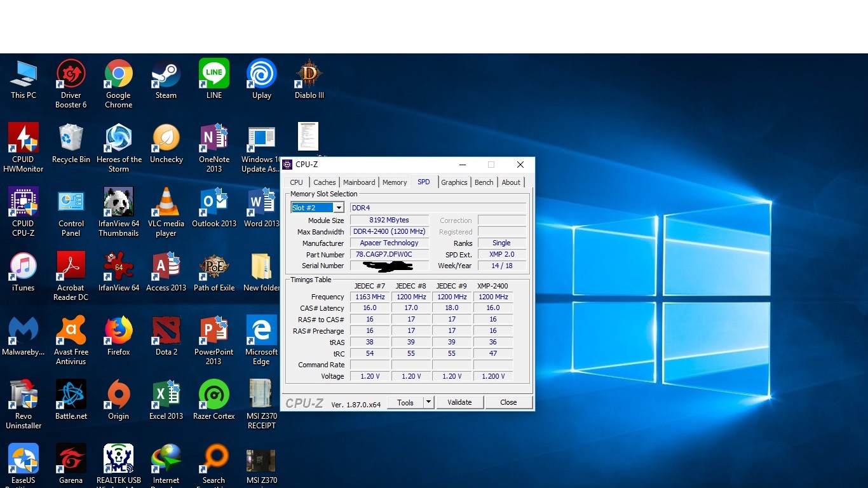868x488 pixels.
Task: Select the SPD tab
Action: pos(424,182)
